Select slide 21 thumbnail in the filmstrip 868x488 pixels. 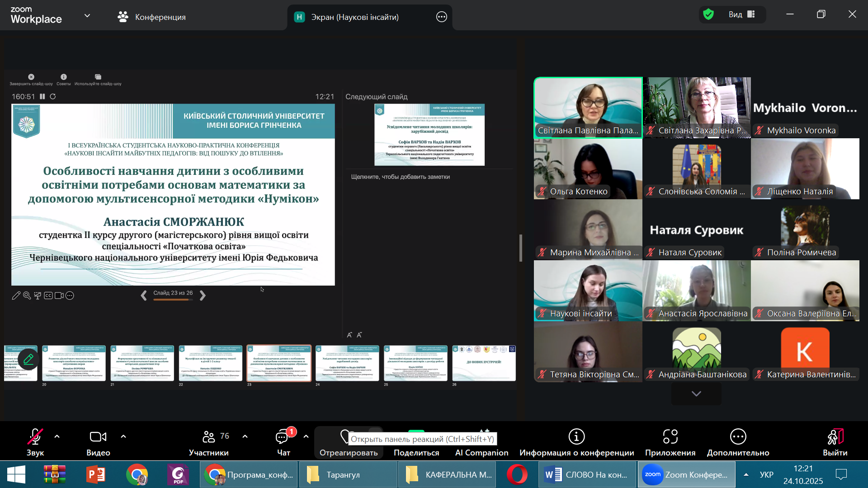[x=142, y=363]
